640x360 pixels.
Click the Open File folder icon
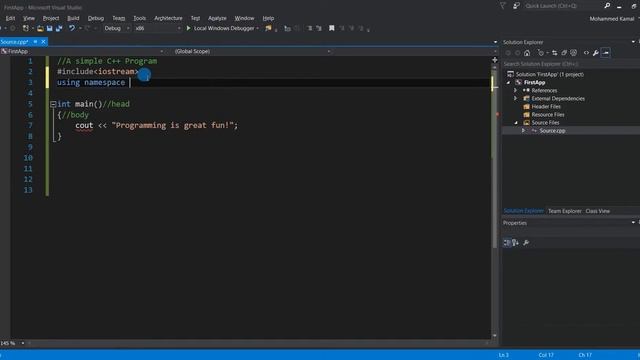point(40,28)
